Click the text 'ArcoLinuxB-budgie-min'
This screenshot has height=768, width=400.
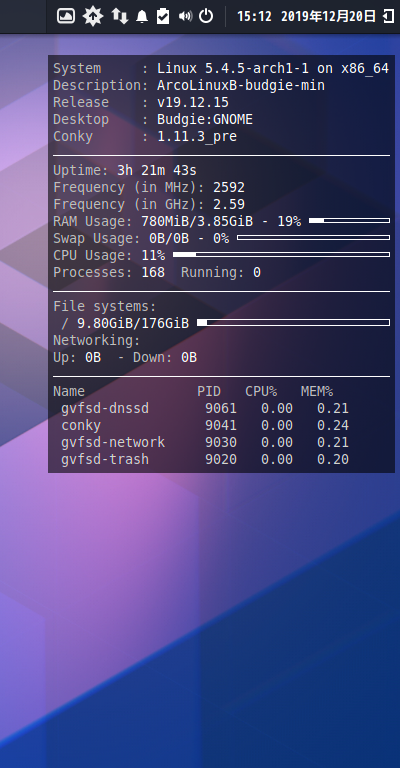(241, 85)
